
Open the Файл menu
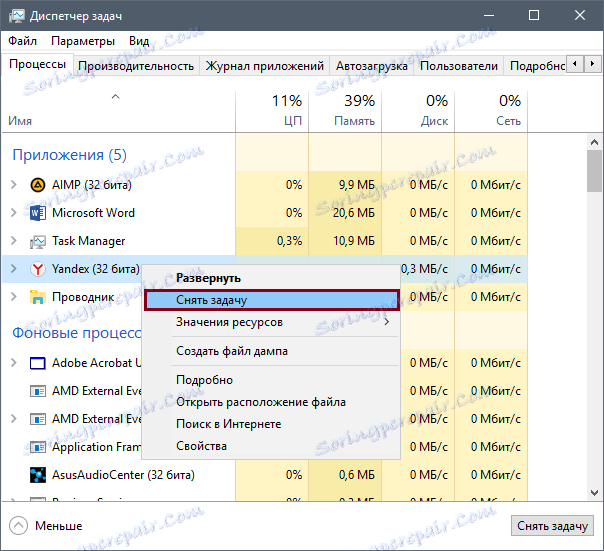click(x=22, y=40)
